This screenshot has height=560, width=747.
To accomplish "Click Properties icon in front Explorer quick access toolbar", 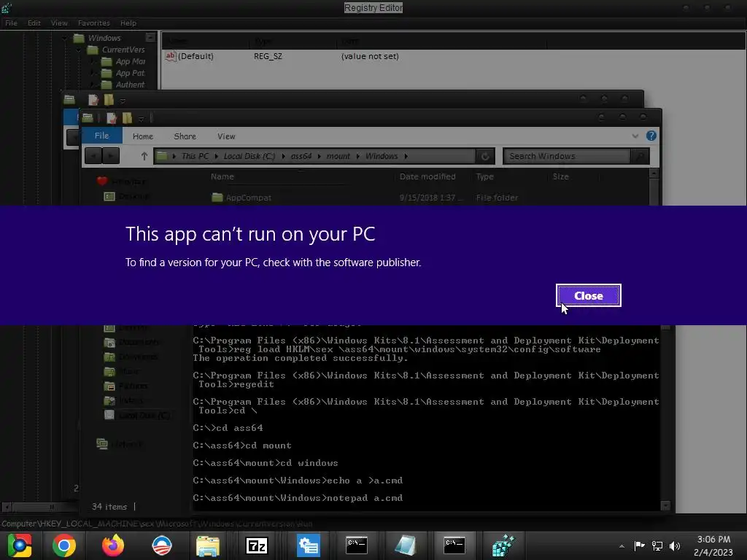I will pyautogui.click(x=112, y=117).
